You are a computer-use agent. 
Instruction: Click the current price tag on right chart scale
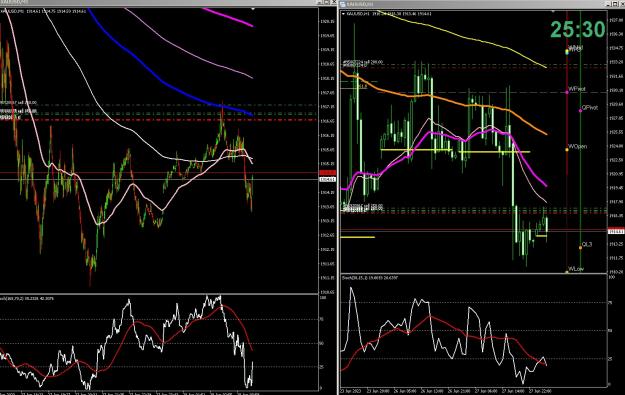point(616,231)
